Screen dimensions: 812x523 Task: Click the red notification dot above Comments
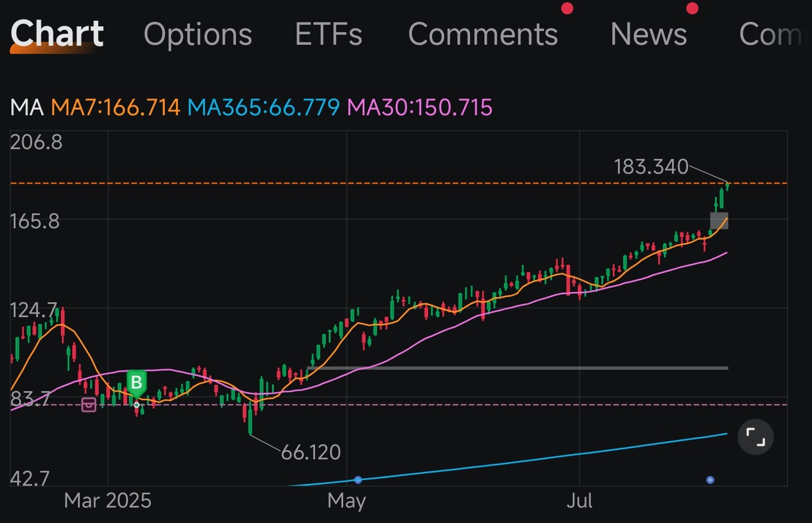[567, 8]
